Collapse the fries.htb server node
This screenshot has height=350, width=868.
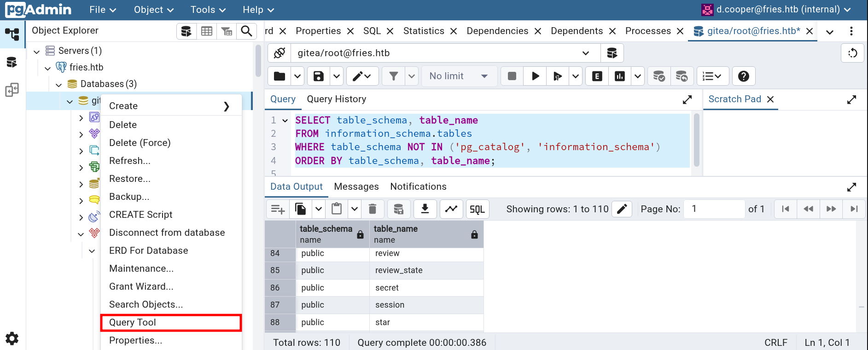click(48, 68)
